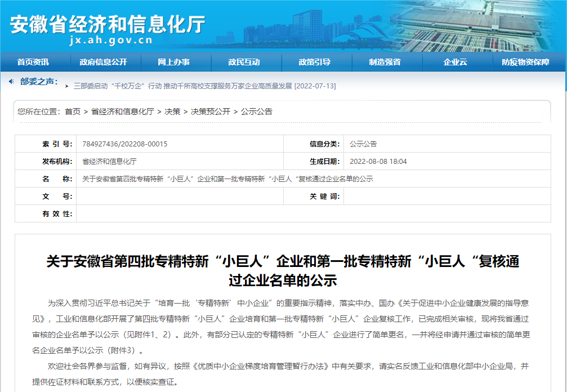Open the 首页资讯 navigation menu
This screenshot has height=392, width=567.
click(33, 62)
